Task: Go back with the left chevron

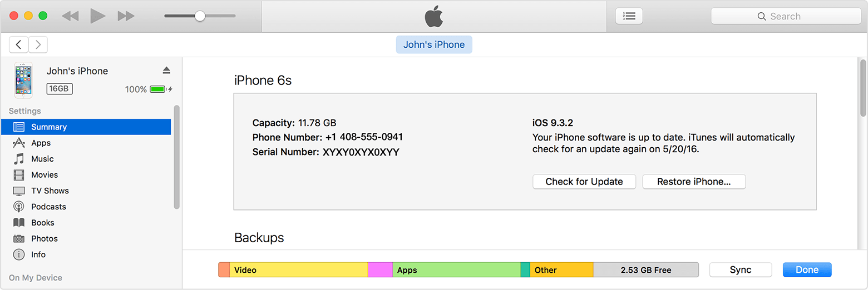Action: coord(19,44)
